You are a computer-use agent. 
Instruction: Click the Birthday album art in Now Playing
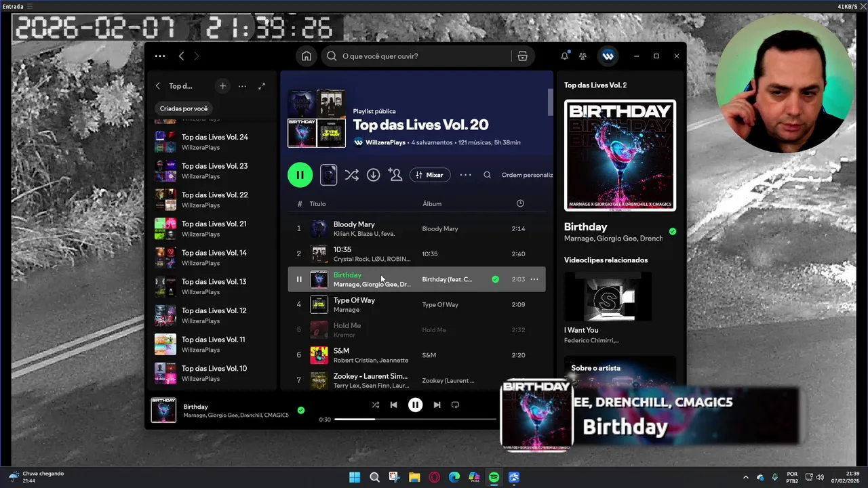[x=620, y=155]
